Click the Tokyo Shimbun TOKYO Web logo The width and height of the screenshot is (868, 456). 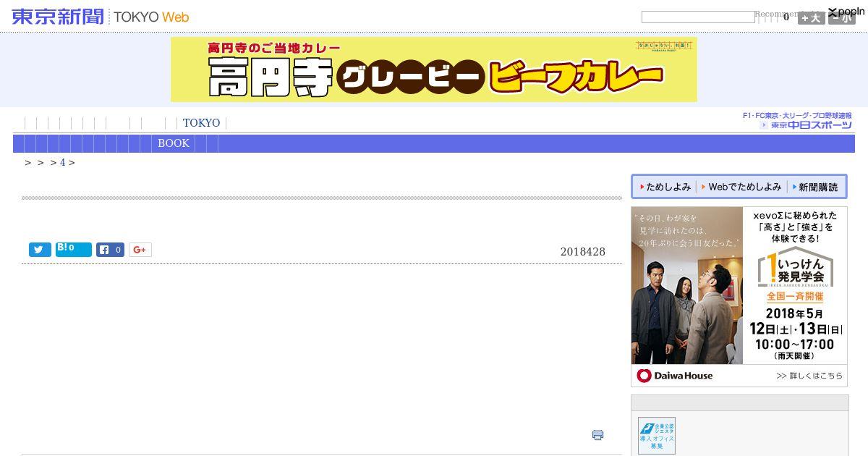[x=101, y=17]
